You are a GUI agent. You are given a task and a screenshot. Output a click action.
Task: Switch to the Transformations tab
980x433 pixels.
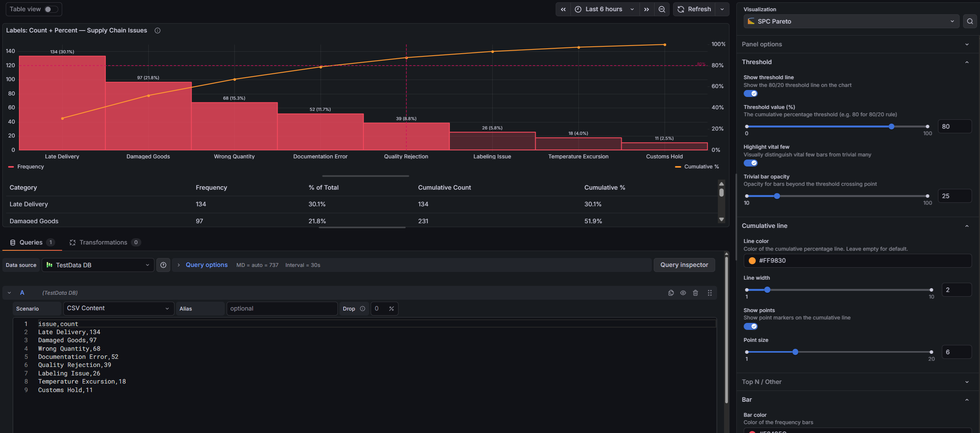103,242
